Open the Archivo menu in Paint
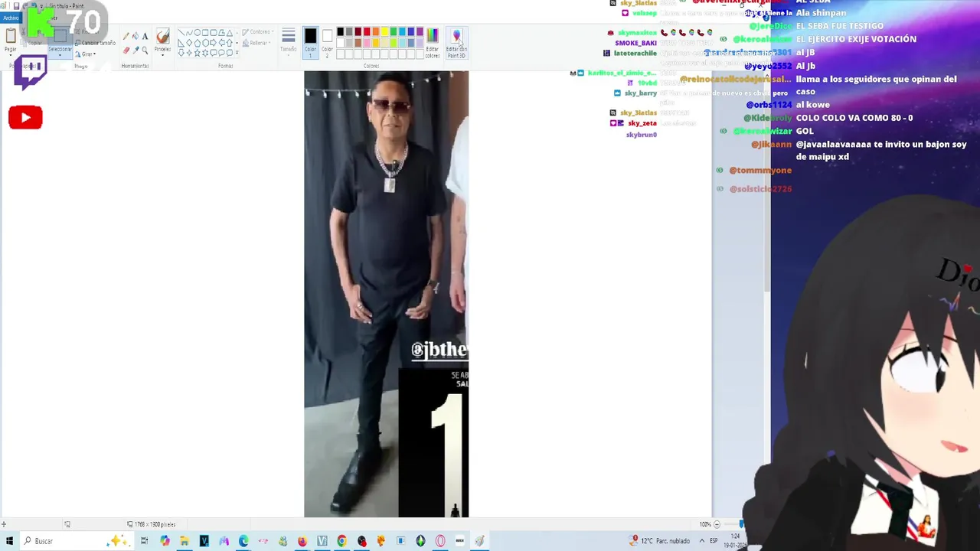Screen dimensions: 980x551 (11, 18)
